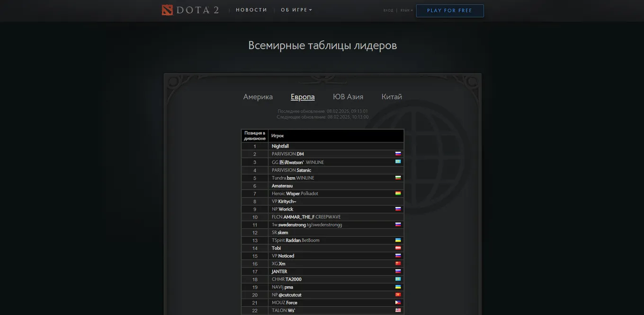Click the Dota 2 logo
Image resolution: width=644 pixels, height=315 pixels.
pyautogui.click(x=190, y=10)
